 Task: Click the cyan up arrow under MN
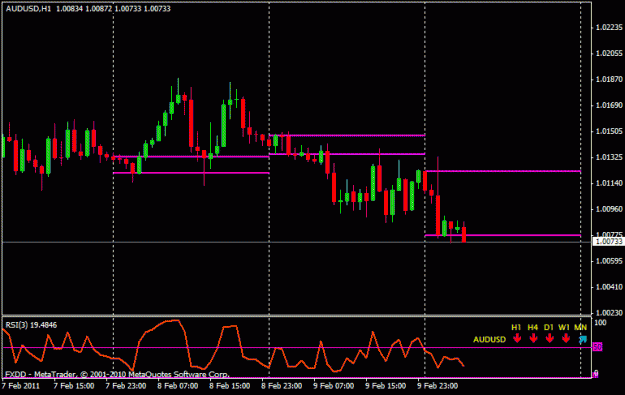pos(583,340)
